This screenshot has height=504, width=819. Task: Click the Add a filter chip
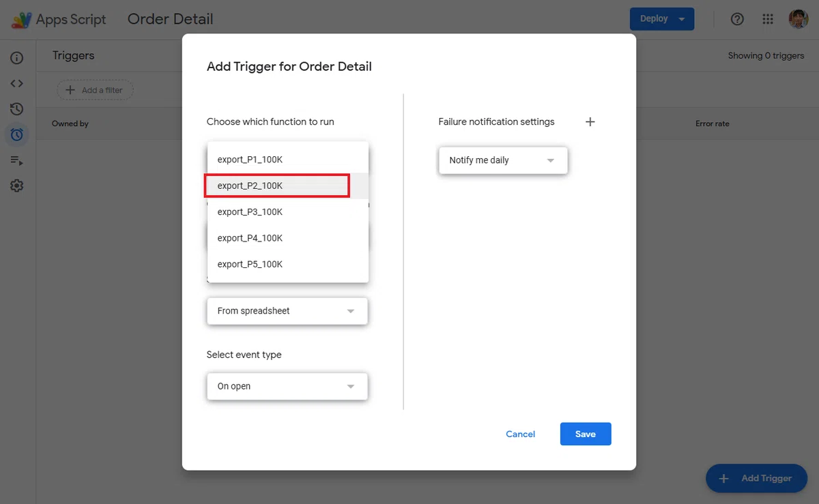point(95,90)
